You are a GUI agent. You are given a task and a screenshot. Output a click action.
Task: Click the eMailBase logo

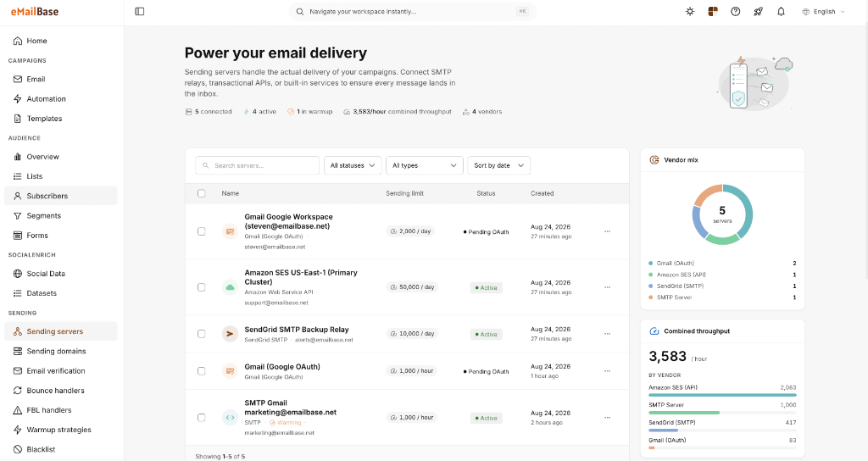34,11
